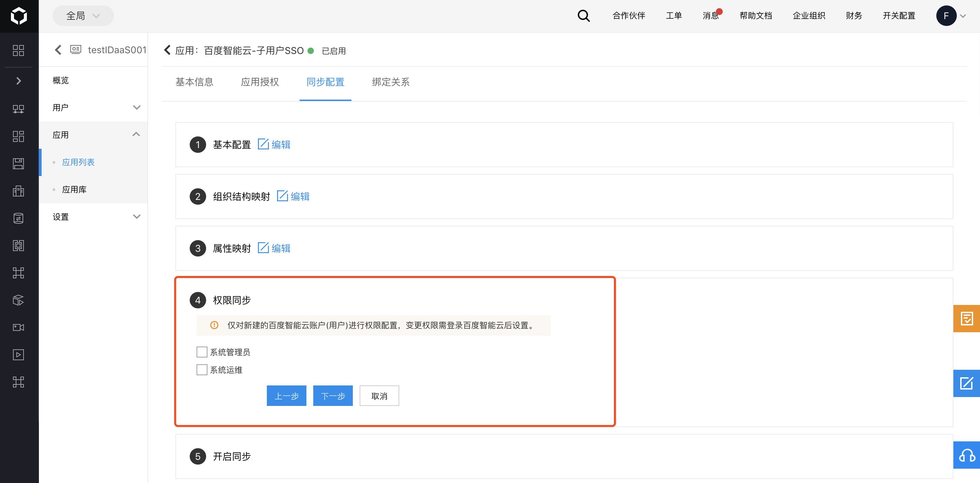This screenshot has height=483, width=980.
Task: Click the back arrow beside testIDaaS001
Action: [x=58, y=50]
